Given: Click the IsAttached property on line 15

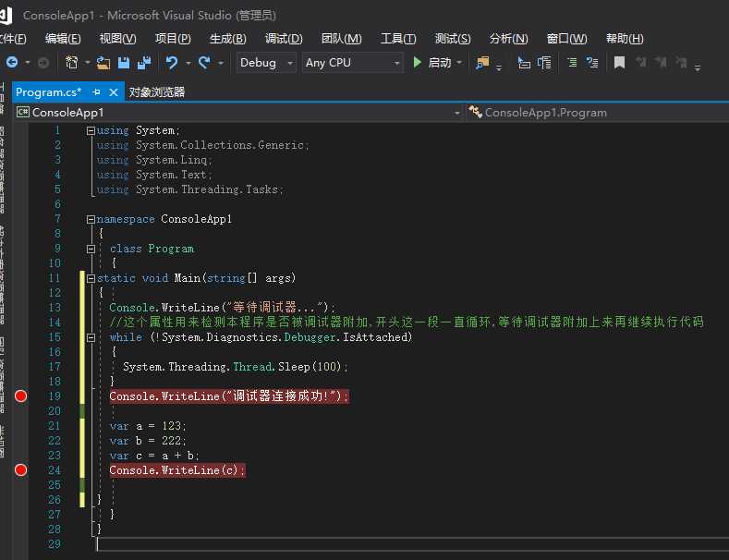Looking at the screenshot, I should point(375,337).
